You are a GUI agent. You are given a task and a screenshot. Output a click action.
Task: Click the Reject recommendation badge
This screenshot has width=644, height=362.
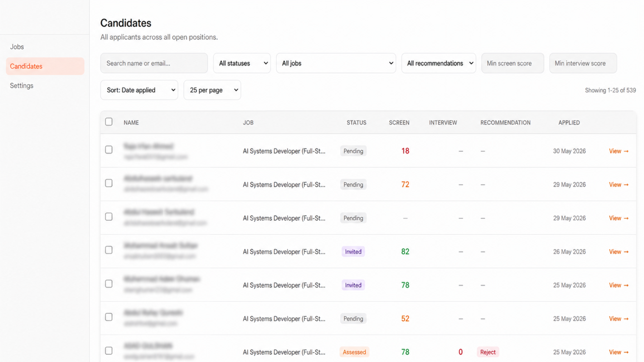(488, 352)
